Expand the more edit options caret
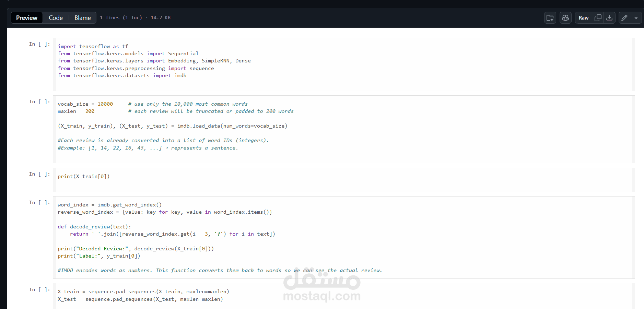644x309 pixels. click(x=636, y=18)
